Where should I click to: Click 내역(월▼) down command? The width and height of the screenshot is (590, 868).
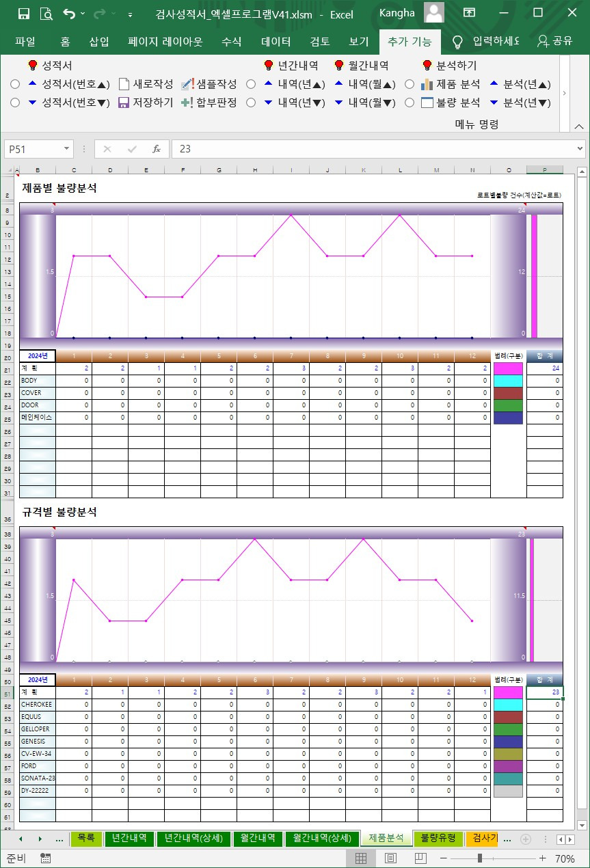coord(364,103)
